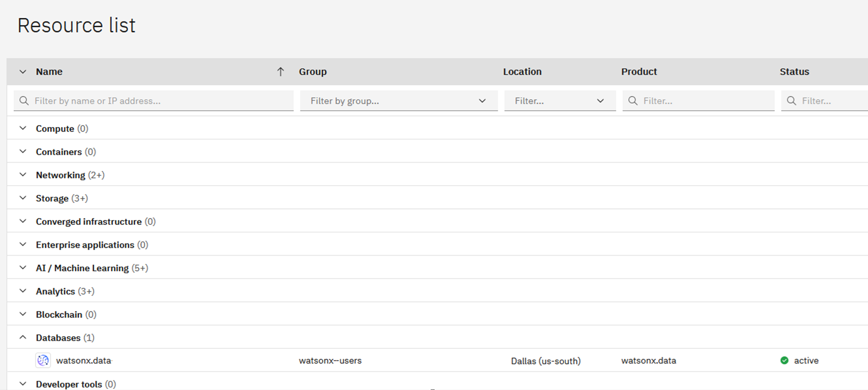Viewport: 868px width, 390px height.
Task: Toggle the expand-all chevron beside Name header
Action: click(23, 72)
